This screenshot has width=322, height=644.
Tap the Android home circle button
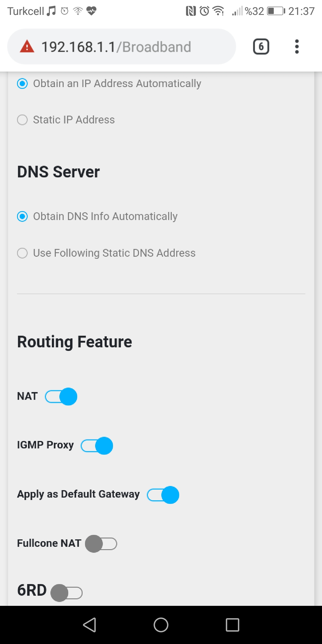click(161, 625)
